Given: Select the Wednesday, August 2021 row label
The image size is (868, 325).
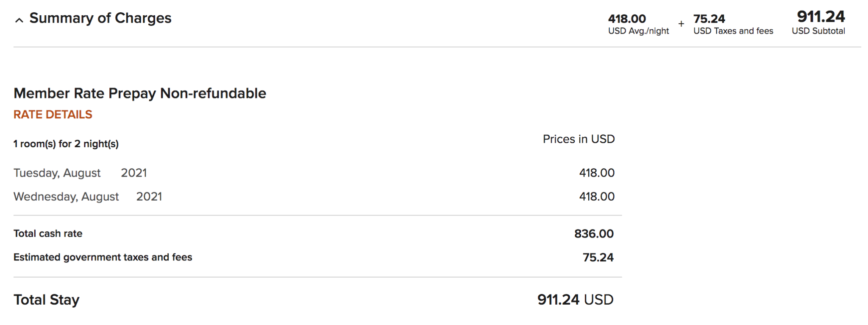Looking at the screenshot, I should [x=88, y=197].
